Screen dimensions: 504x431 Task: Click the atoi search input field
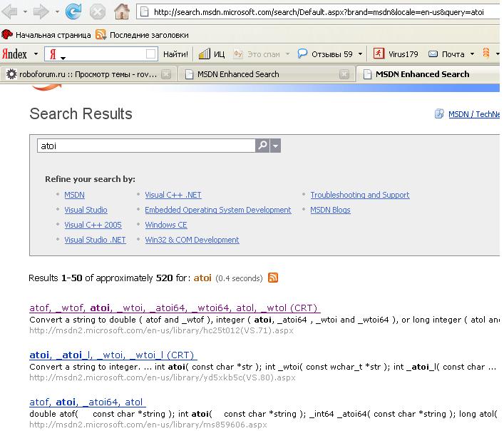[x=145, y=146]
